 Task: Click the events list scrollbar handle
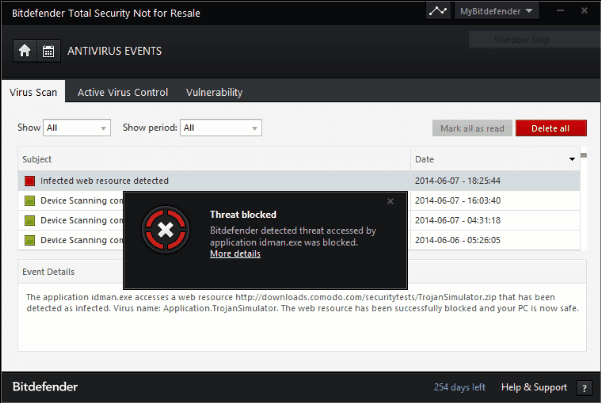(x=584, y=155)
